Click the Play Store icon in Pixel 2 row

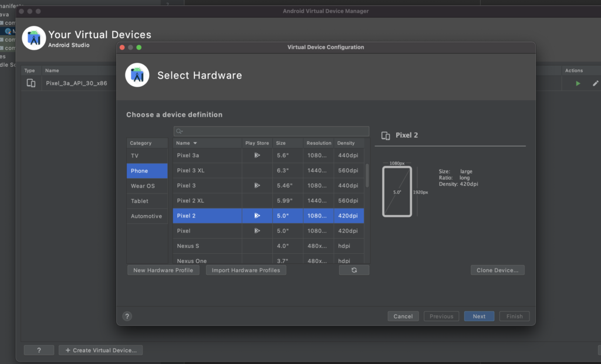(x=257, y=216)
